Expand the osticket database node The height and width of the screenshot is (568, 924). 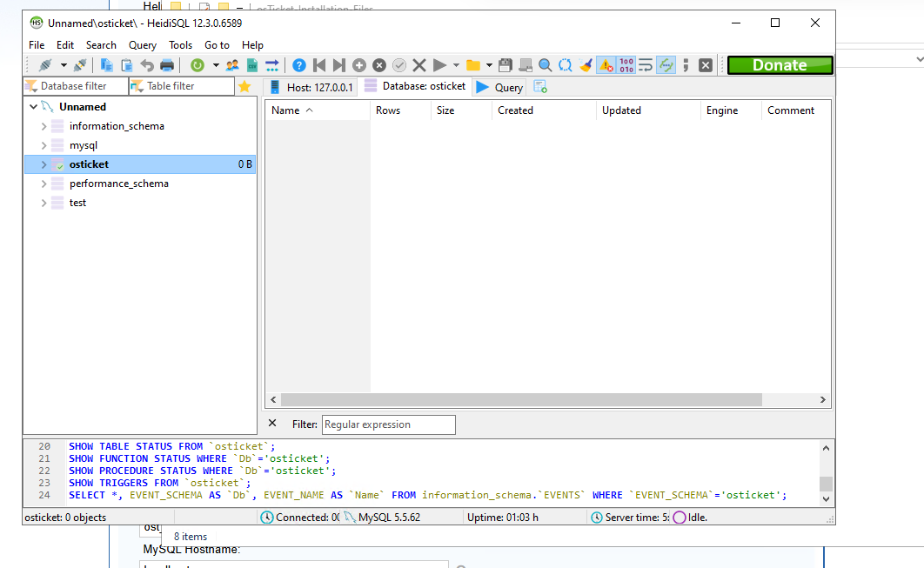[x=44, y=164]
